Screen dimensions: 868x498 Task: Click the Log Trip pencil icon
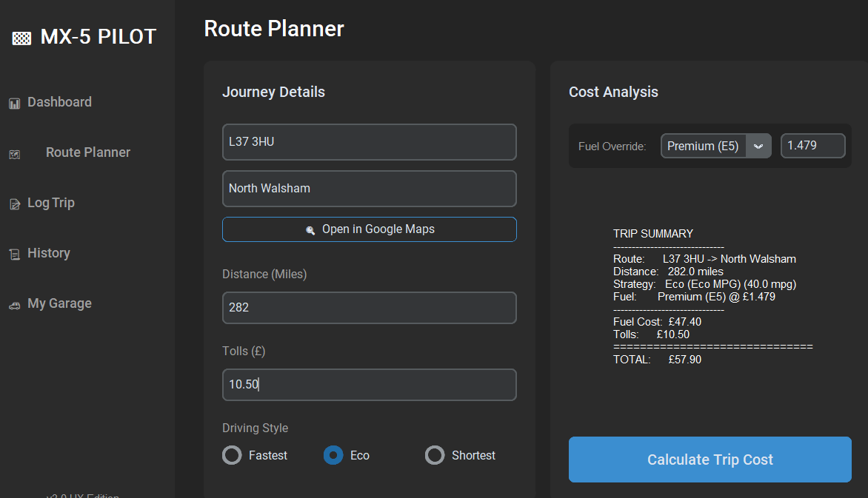14,204
